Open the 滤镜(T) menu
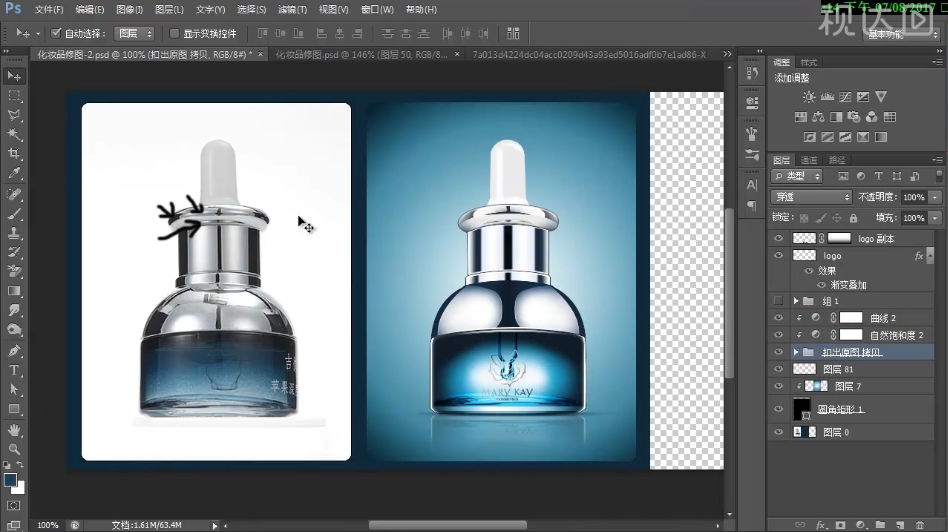This screenshot has height=532, width=948. click(293, 9)
